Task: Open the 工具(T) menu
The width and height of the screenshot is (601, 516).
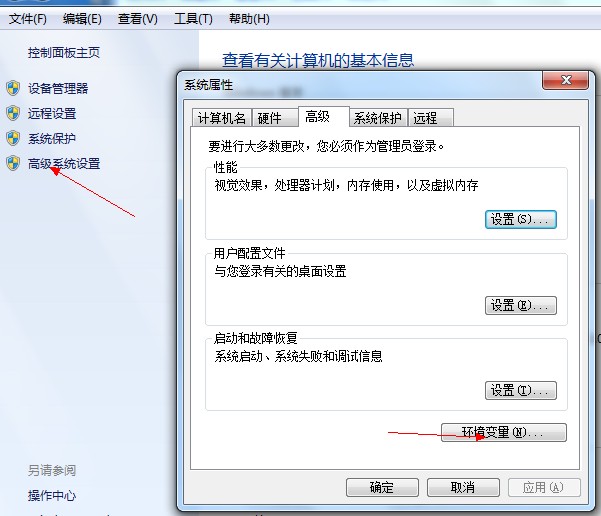Action: click(193, 19)
